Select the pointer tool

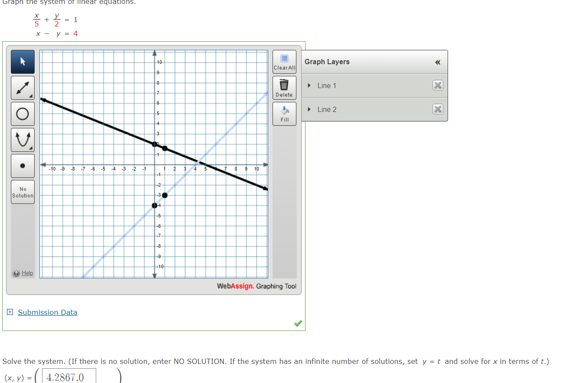22,61
